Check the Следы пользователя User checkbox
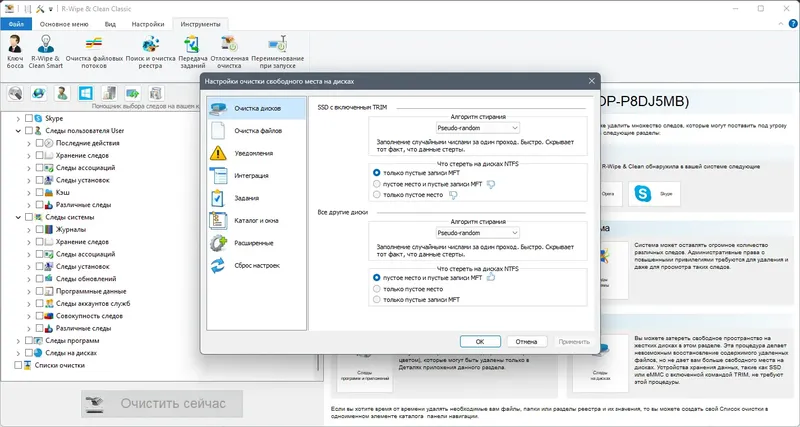 pos(29,131)
